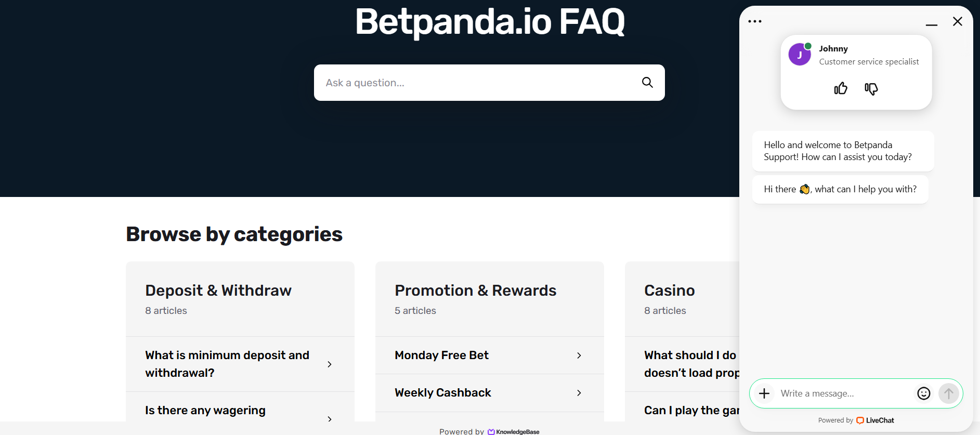The height and width of the screenshot is (435, 980).
Task: Open the emoji picker in chat
Action: point(924,393)
